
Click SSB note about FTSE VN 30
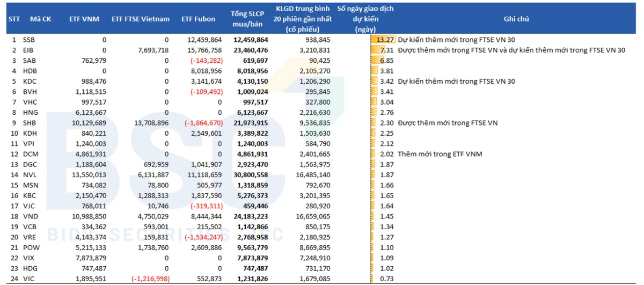coord(457,40)
